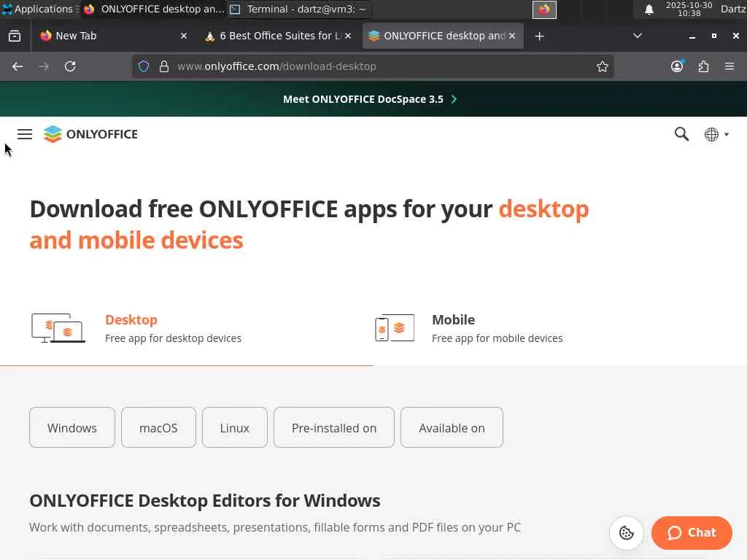Click the Firefox workspace thumbnail in panel
Image resolution: width=747 pixels, height=560 pixels.
click(x=544, y=9)
